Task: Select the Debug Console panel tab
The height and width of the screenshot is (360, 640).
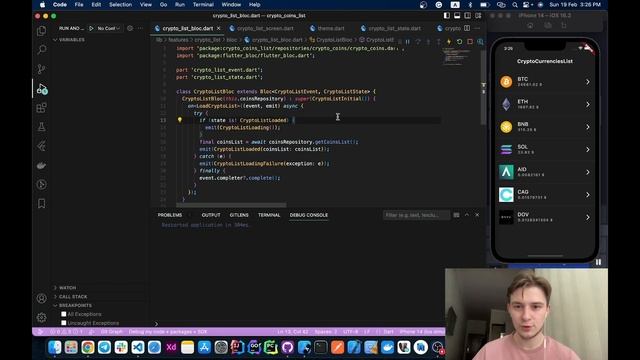Action: click(x=309, y=215)
